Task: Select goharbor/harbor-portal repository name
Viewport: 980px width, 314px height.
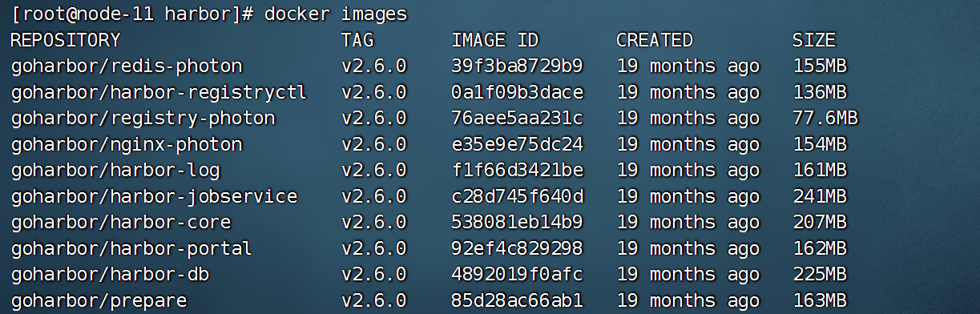Action: coord(131,249)
